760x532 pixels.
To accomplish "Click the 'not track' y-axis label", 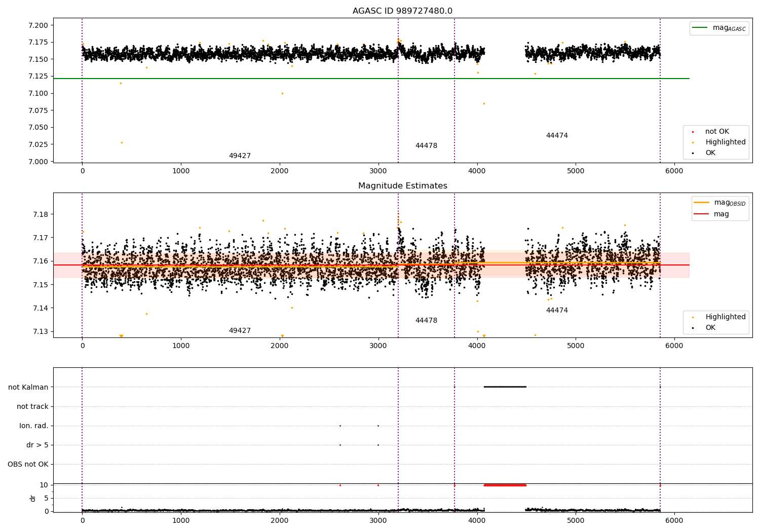I will [x=32, y=406].
